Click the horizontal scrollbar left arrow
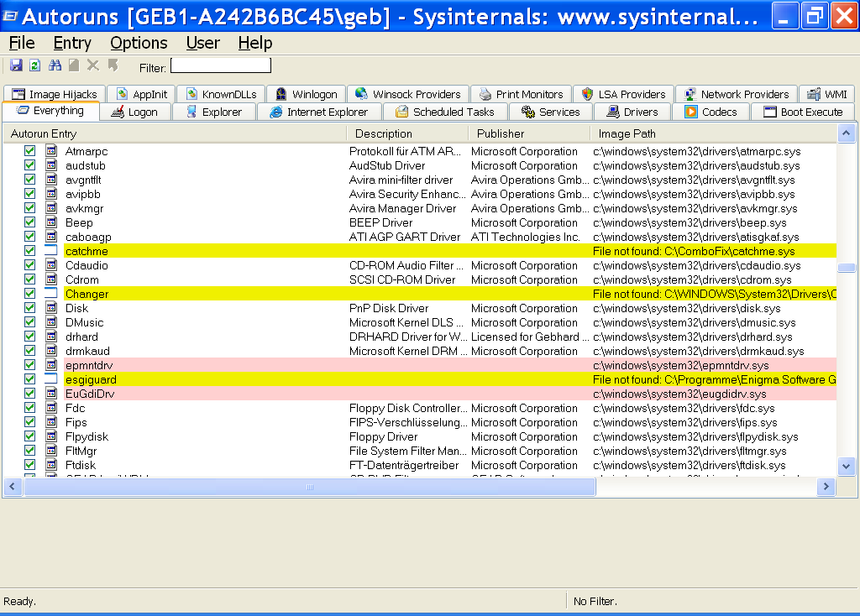 click(x=13, y=486)
